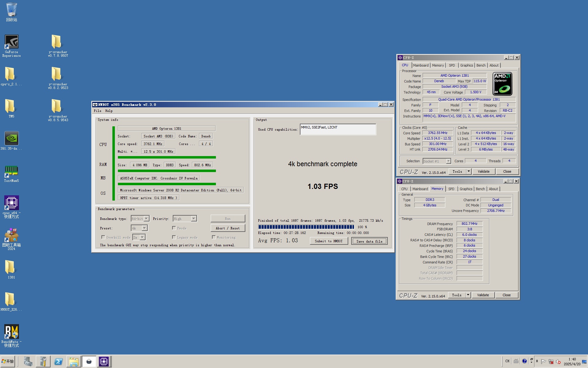Select the cpuz_x64 shortcut on the desktop
This screenshot has width=588, height=368.
11,207
